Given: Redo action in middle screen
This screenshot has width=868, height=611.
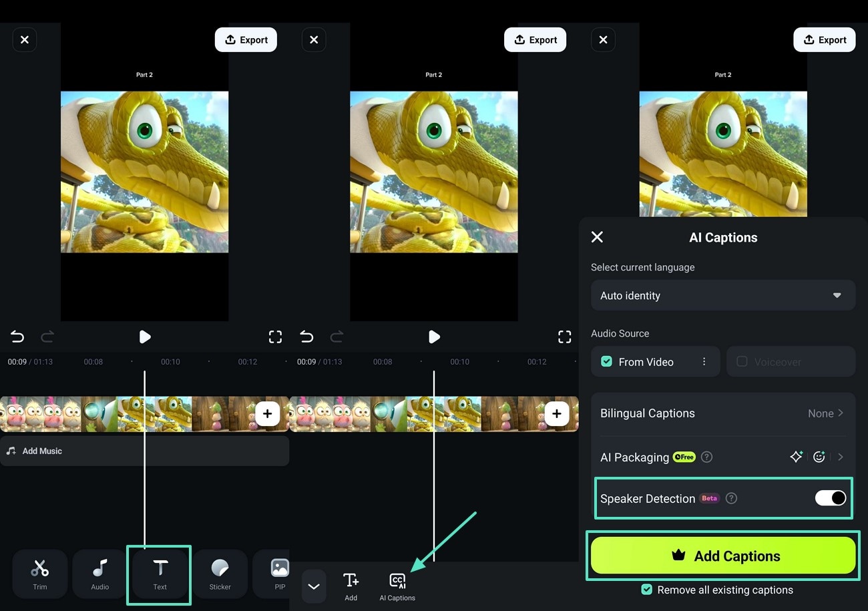Looking at the screenshot, I should pos(337,337).
